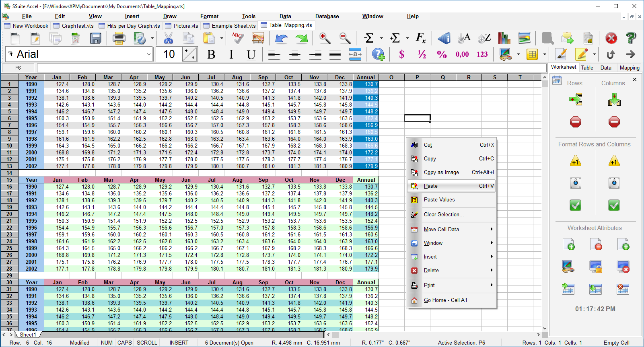
Task: Apply percent number format
Action: pyautogui.click(x=442, y=54)
